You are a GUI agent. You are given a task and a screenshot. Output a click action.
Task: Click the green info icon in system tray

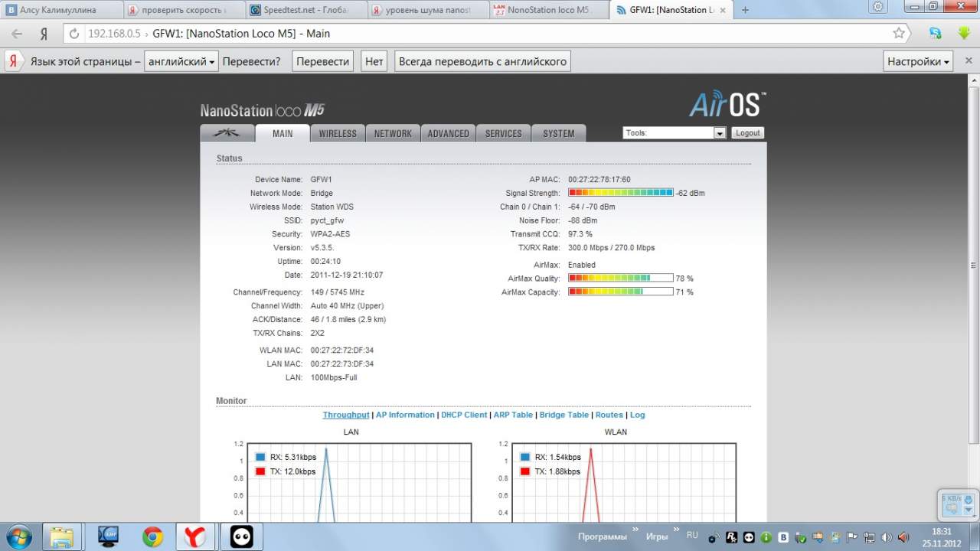[766, 537]
